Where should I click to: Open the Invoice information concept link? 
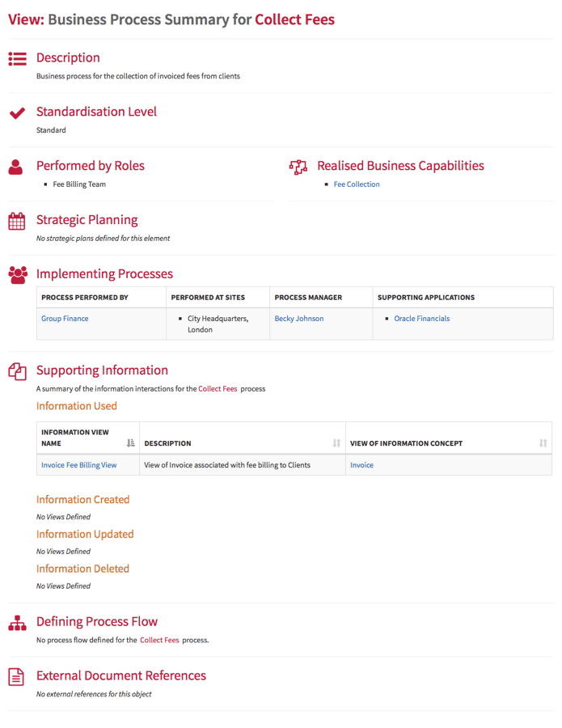pyautogui.click(x=361, y=465)
